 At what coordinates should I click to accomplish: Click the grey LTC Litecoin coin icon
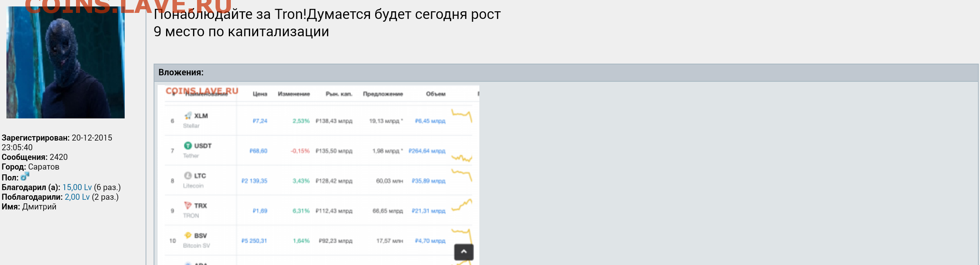188,176
